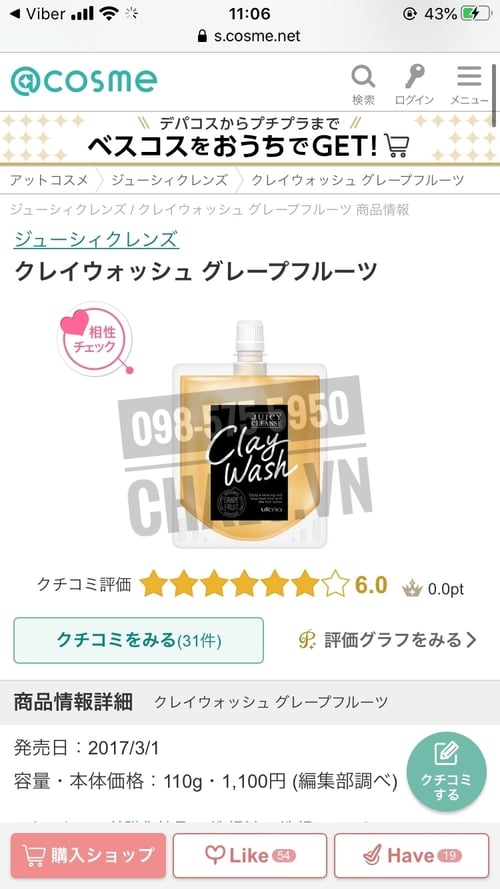Click the @cosme logo
The width and height of the screenshot is (500, 889).
(84, 81)
